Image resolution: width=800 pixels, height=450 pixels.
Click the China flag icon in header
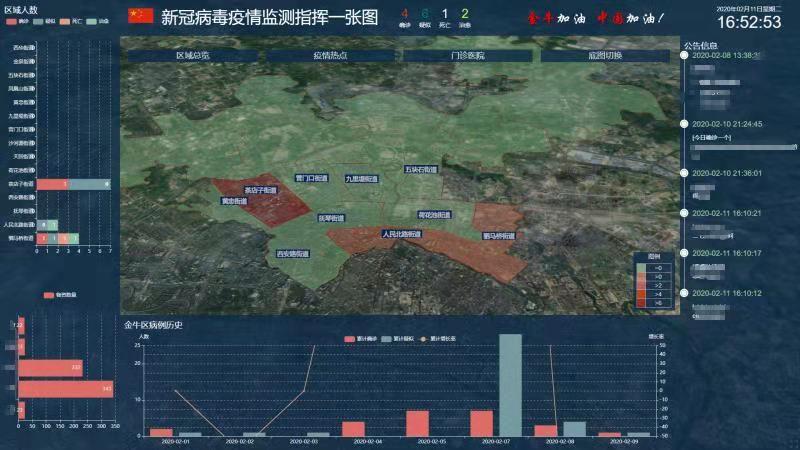tap(141, 16)
